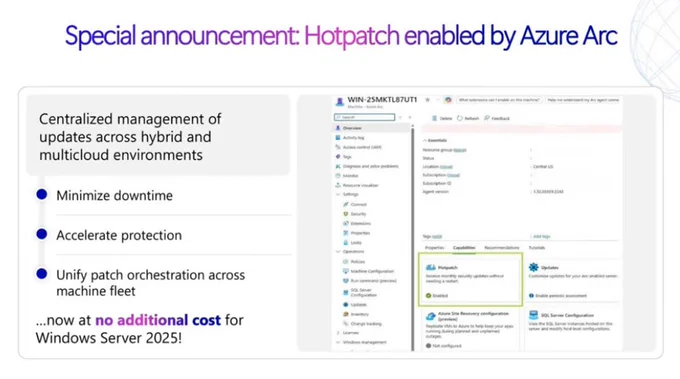Click the Add tags link
Viewport: 680px width, 379px height.
click(541, 237)
